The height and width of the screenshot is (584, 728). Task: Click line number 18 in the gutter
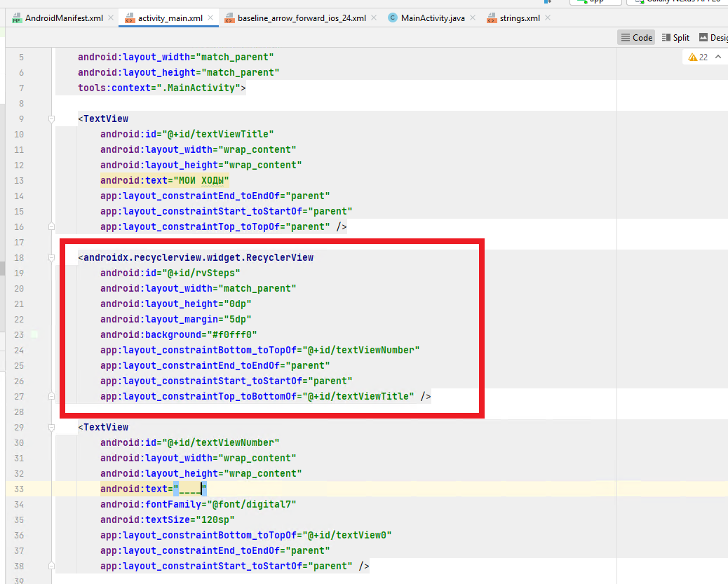pyautogui.click(x=18, y=258)
